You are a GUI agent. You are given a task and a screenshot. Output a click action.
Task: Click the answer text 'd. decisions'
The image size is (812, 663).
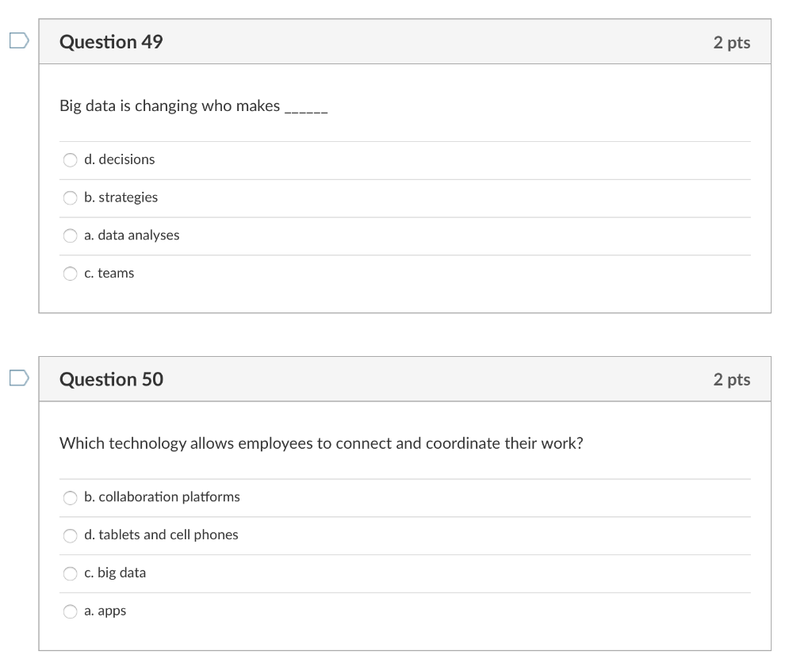(119, 160)
